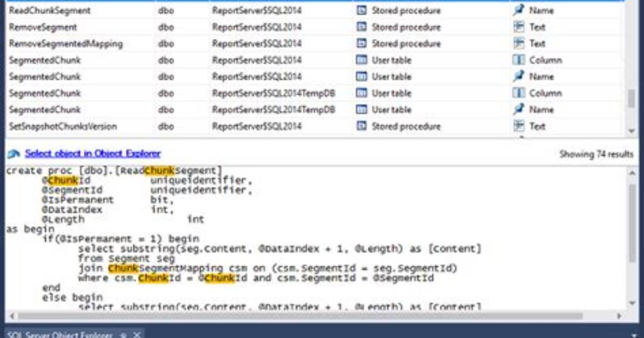This screenshot has height=338, width=644.
Task: Click the results list vertical scrollbar thumb
Action: click(632, 99)
